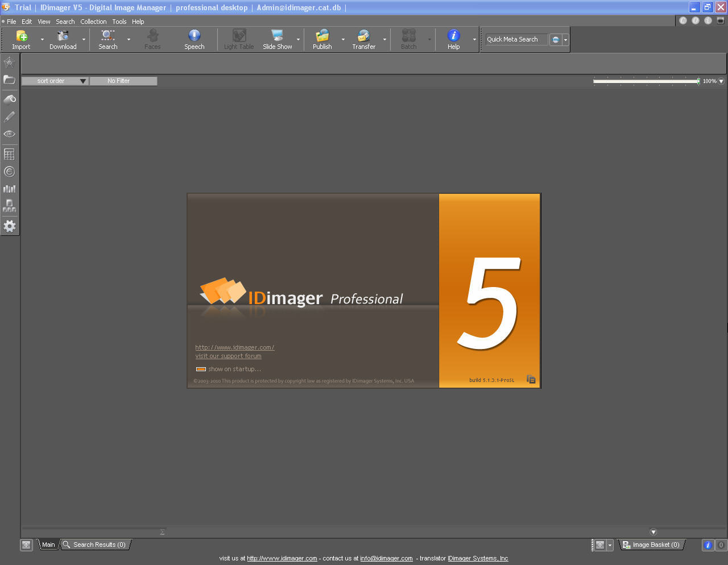Open the Edit menu
The image size is (728, 565).
click(x=27, y=22)
